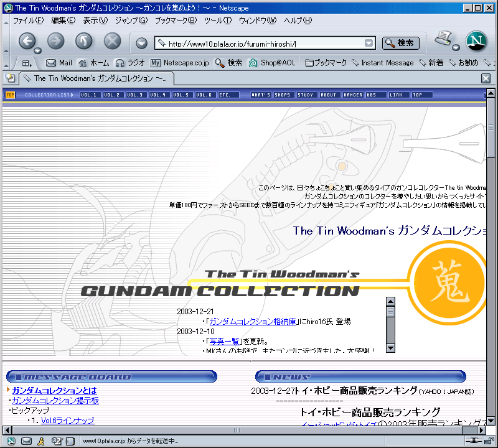Open VOL. 5 in the collection list
Screen dimensions: 498x448
(182, 95)
